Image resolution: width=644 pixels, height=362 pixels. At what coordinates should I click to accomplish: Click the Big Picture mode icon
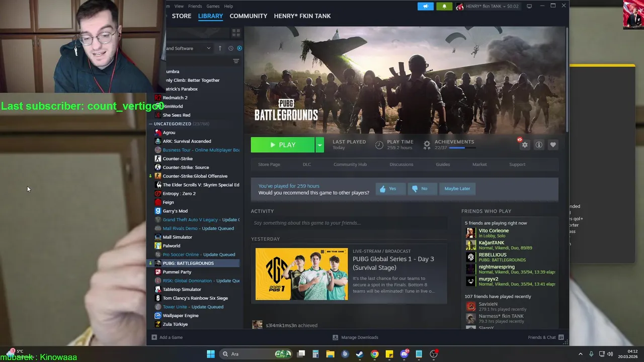coord(529,6)
